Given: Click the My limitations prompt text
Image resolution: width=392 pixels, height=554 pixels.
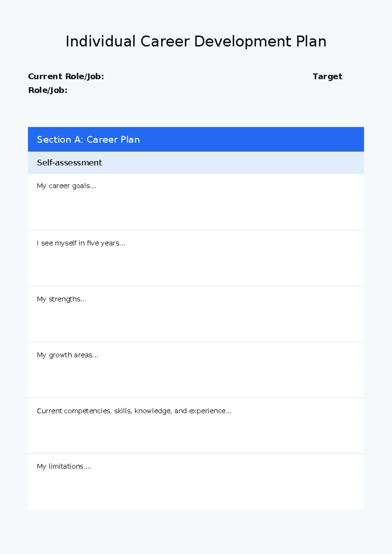Looking at the screenshot, I should (64, 466).
